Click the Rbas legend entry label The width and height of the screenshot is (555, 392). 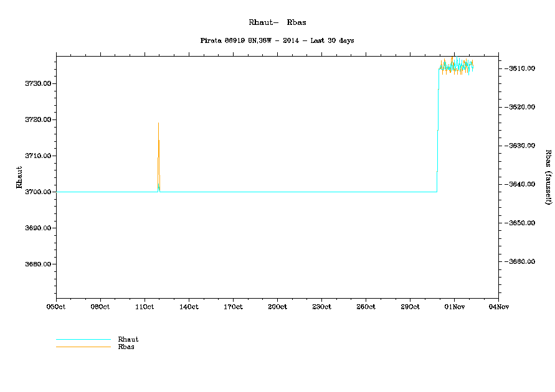pyautogui.click(x=126, y=347)
